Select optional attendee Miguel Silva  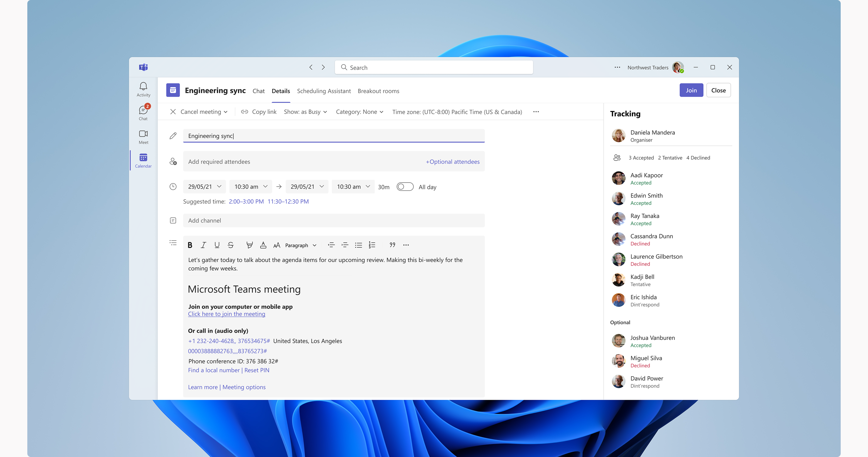(671, 361)
